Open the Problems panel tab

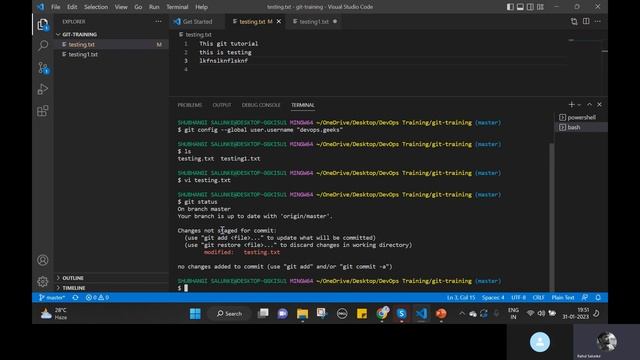(189, 105)
